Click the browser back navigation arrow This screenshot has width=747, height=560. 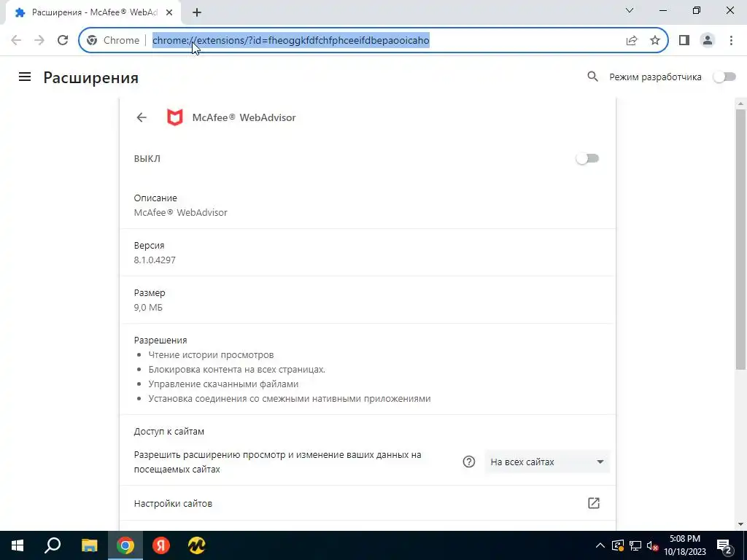coord(16,40)
